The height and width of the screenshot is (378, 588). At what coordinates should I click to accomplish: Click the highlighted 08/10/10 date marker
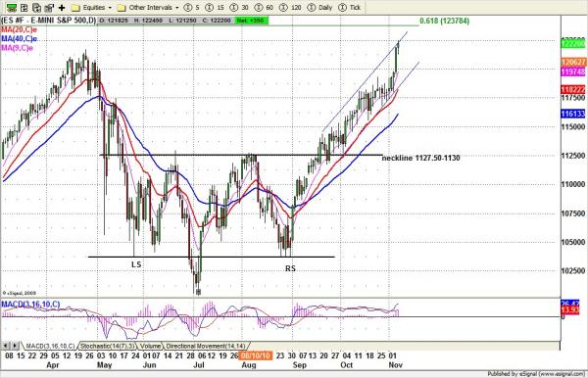(x=256, y=355)
